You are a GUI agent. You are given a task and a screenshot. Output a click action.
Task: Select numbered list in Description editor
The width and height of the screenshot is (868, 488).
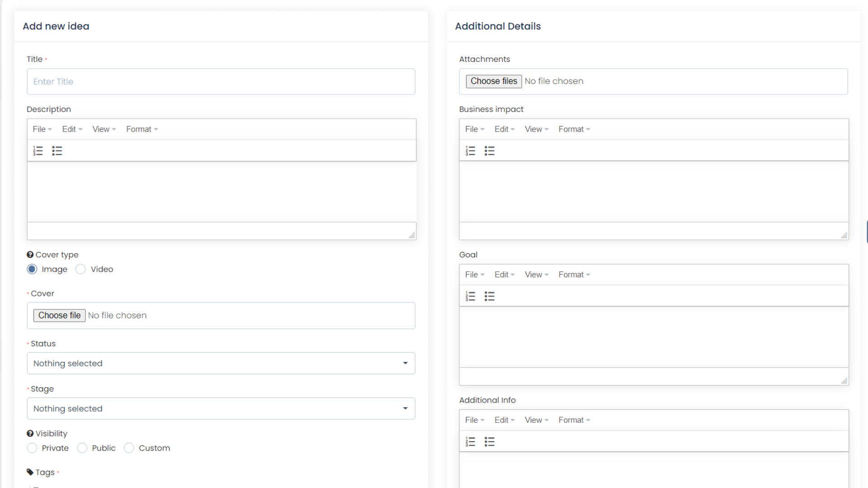click(x=38, y=150)
